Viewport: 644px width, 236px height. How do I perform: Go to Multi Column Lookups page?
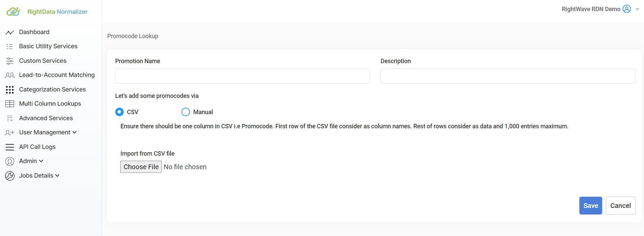50,104
